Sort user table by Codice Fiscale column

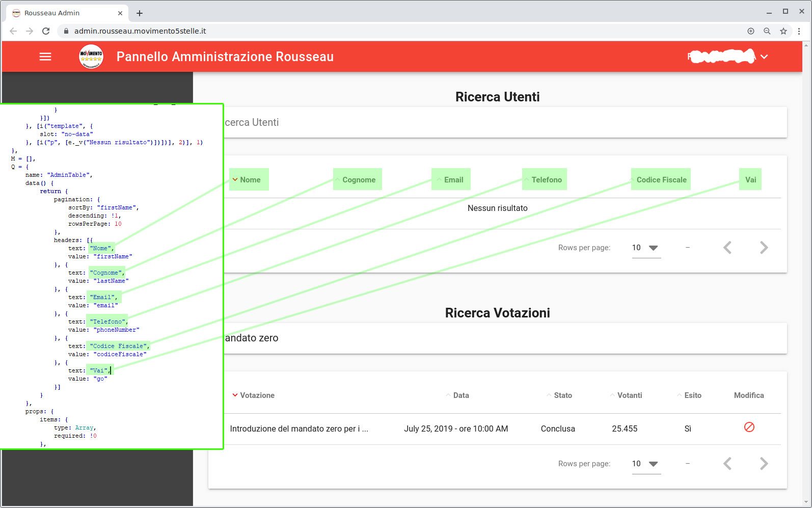pyautogui.click(x=661, y=179)
